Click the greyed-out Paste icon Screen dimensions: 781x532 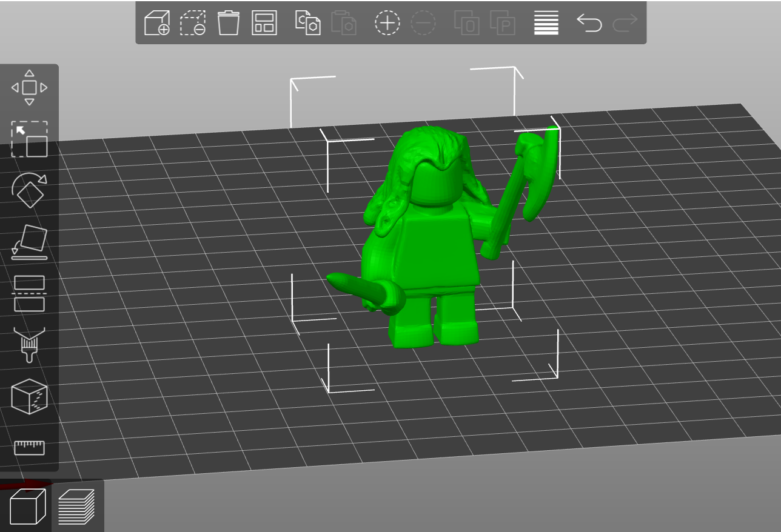click(344, 23)
